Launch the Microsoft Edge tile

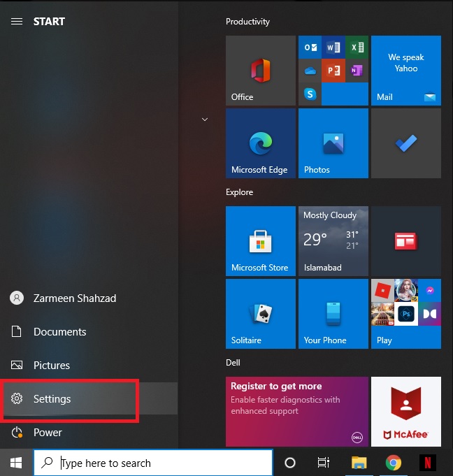[261, 143]
